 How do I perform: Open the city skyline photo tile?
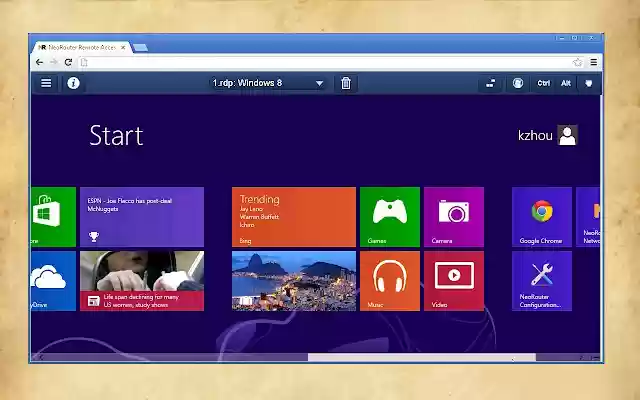[294, 281]
